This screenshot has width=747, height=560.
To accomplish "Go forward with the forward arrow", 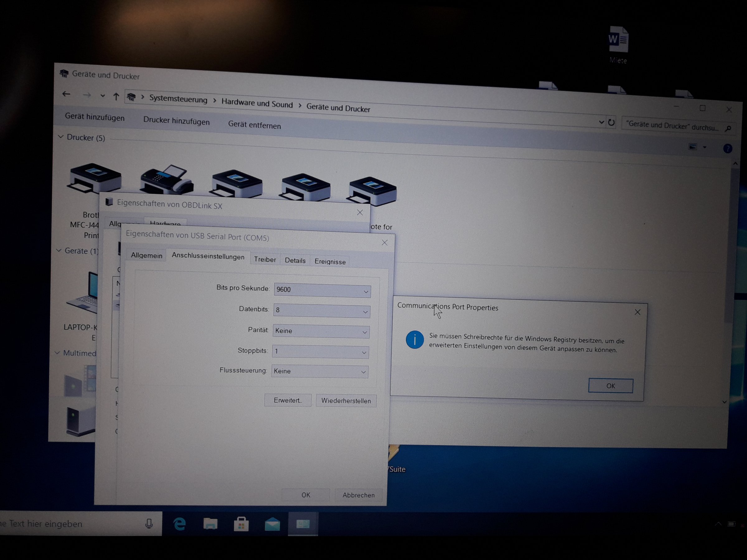I will 87,95.
